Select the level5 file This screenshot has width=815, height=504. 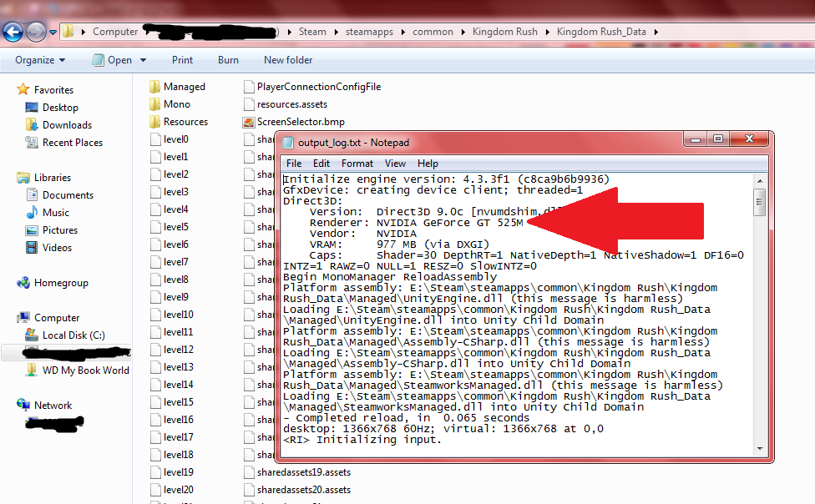tap(170, 227)
